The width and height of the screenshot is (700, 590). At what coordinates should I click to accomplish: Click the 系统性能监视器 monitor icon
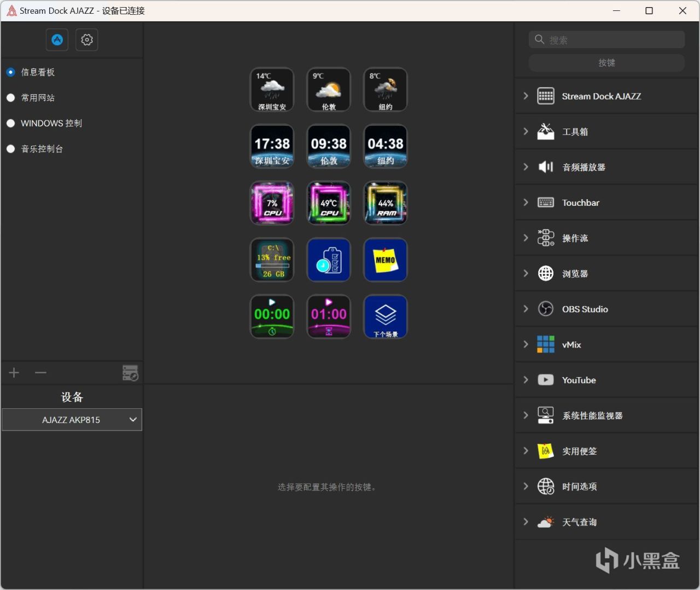546,415
